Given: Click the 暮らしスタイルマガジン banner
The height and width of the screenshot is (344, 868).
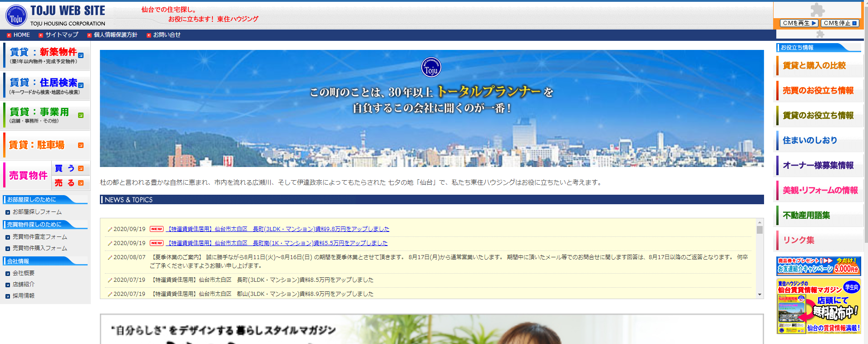Looking at the screenshot, I should 432,329.
